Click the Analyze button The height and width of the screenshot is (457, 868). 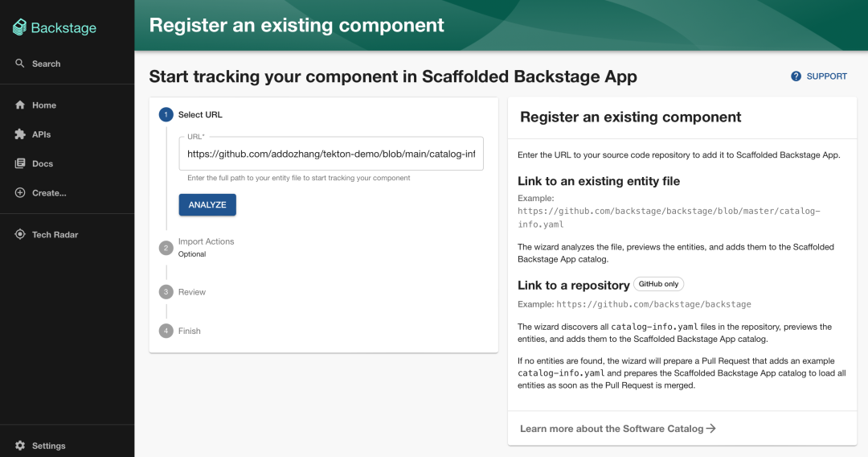click(207, 204)
